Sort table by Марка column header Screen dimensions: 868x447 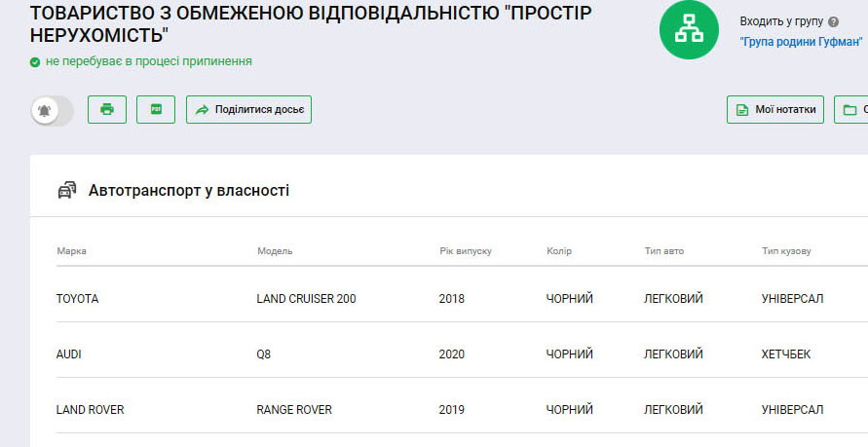(72, 251)
